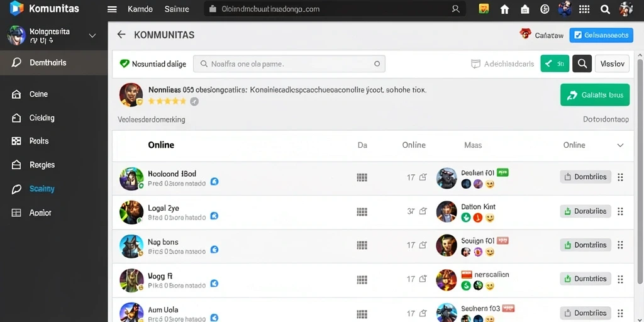This screenshot has width=644, height=322.
Task: Click the Deslien f01 avatar
Action: coord(447,178)
